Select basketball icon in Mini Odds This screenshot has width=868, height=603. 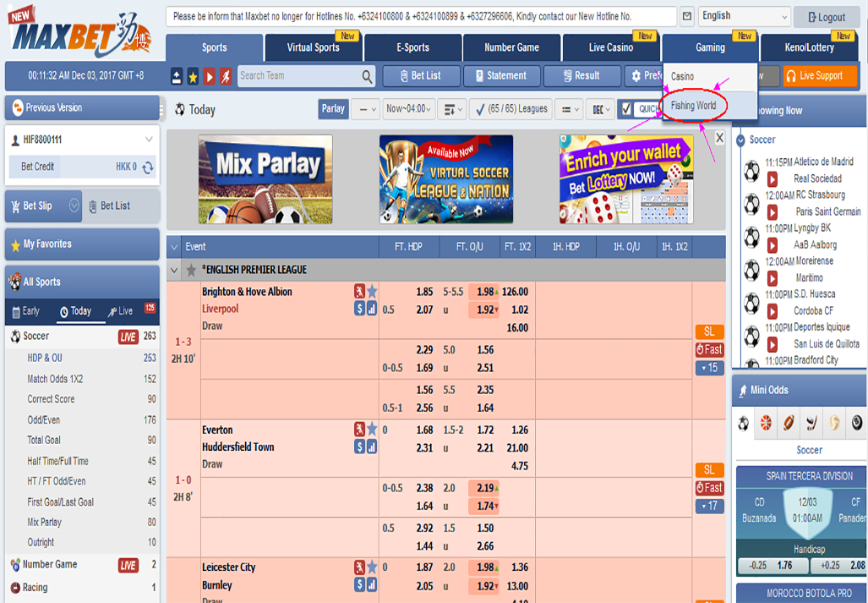[x=766, y=423]
